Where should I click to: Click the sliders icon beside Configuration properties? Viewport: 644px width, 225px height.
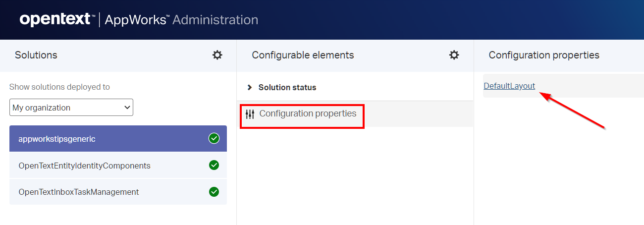250,114
